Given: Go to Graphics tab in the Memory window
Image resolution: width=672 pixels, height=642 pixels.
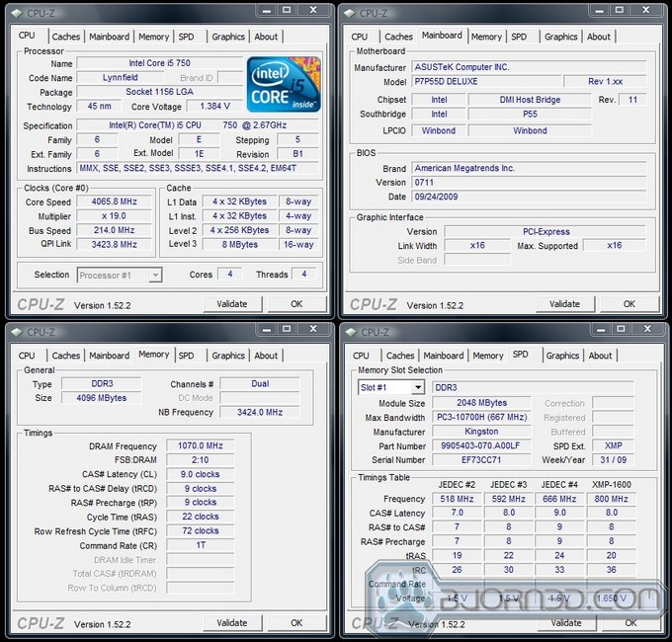Looking at the screenshot, I should [x=228, y=356].
